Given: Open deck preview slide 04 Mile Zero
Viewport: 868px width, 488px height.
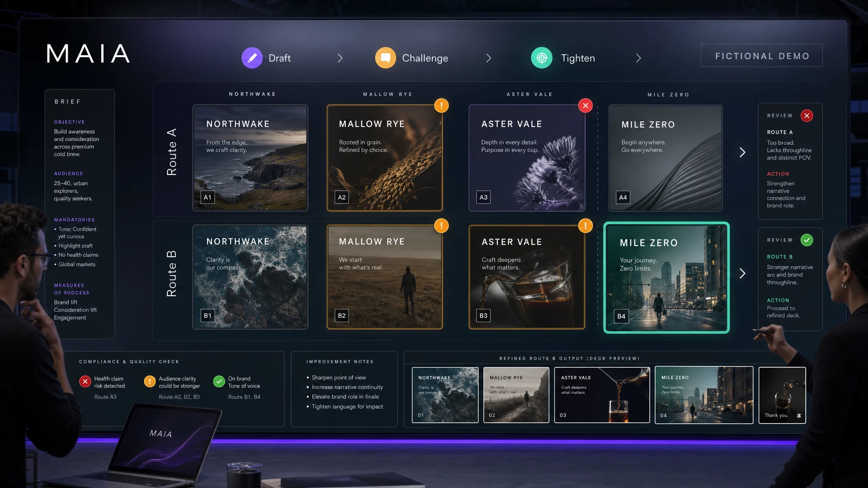Looking at the screenshot, I should [704, 395].
